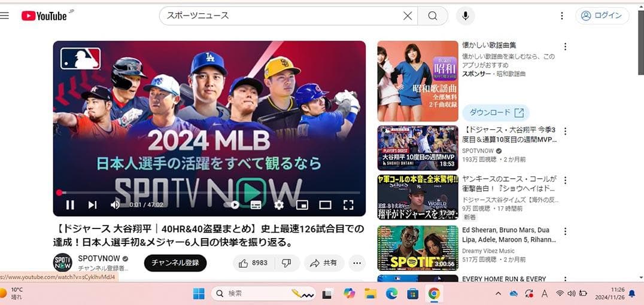The width and height of the screenshot is (644, 305).
Task: Start voice search with the microphone
Action: 465,16
